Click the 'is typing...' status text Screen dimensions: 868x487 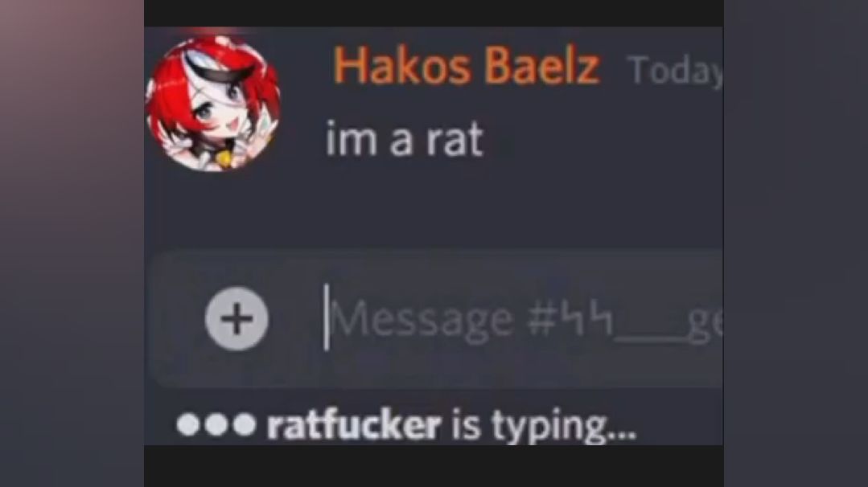(x=544, y=426)
